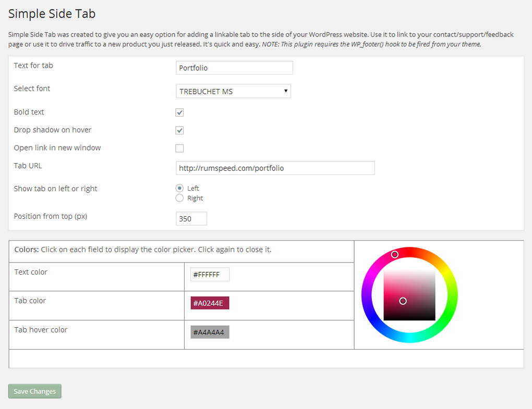Screen dimensions: 532x409
Task: Click the Text for tab input field
Action: (234, 67)
